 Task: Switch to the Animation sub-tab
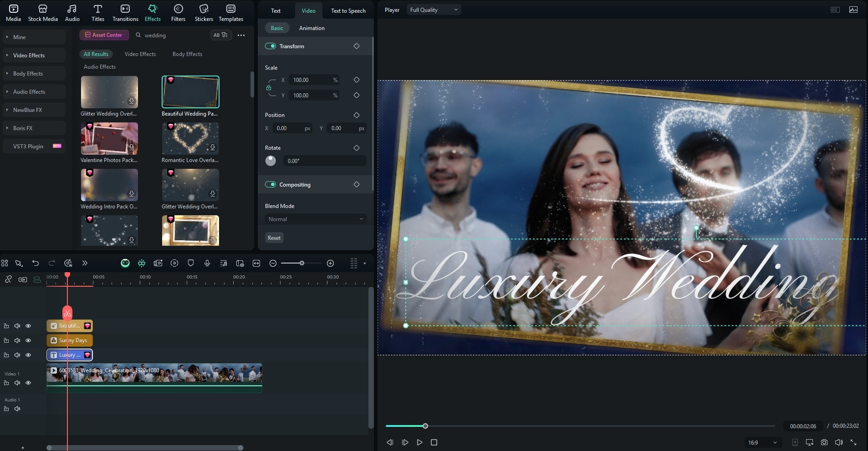[311, 28]
